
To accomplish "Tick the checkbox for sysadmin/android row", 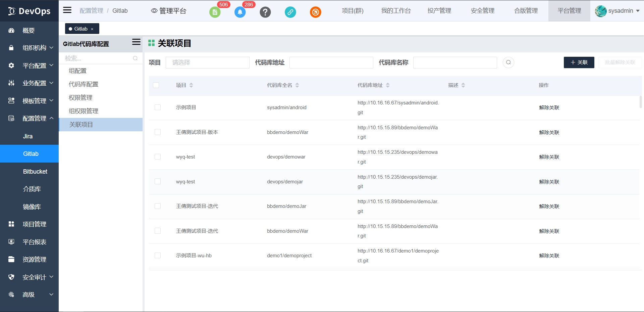I will point(158,107).
